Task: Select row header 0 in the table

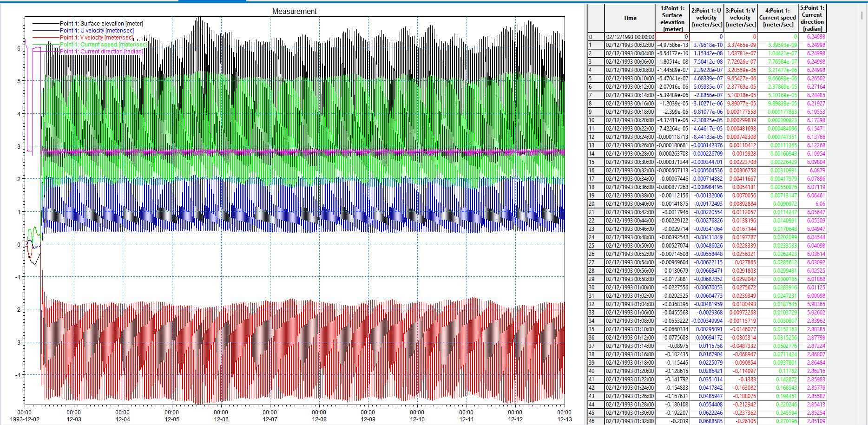Action: click(x=596, y=37)
